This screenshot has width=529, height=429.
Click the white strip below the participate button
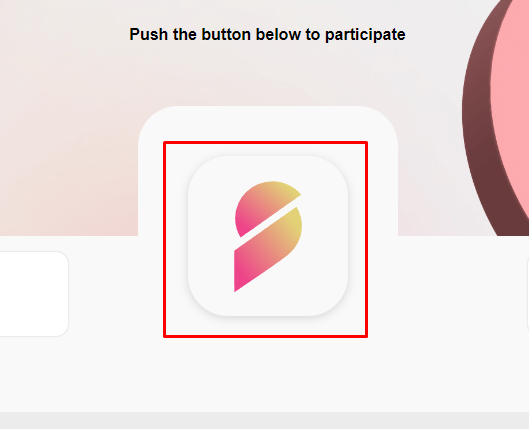(264, 374)
